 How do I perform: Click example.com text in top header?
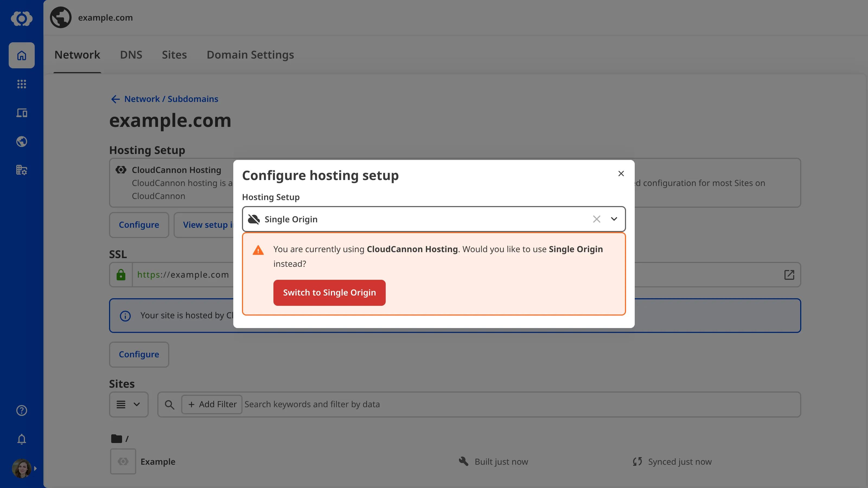[x=106, y=18]
